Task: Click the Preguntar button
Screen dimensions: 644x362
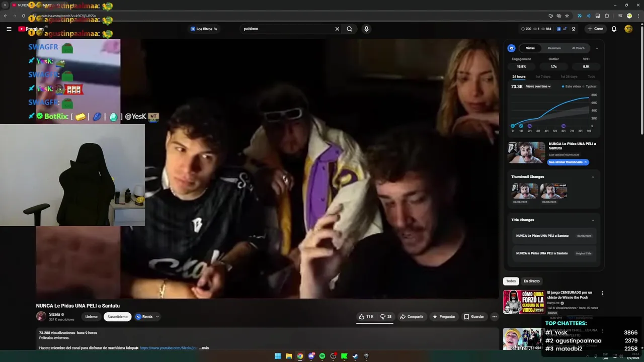Action: point(443,317)
